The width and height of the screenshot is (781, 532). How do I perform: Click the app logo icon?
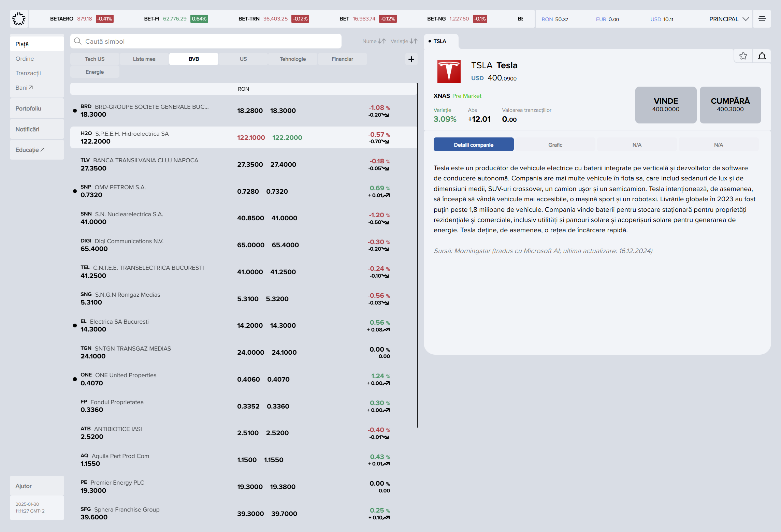19,19
